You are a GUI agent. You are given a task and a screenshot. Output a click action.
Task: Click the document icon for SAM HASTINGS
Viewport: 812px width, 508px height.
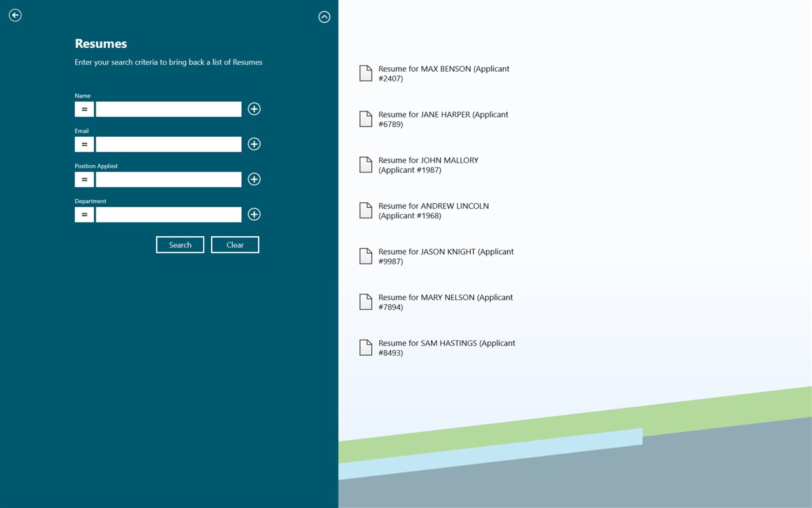click(x=366, y=347)
